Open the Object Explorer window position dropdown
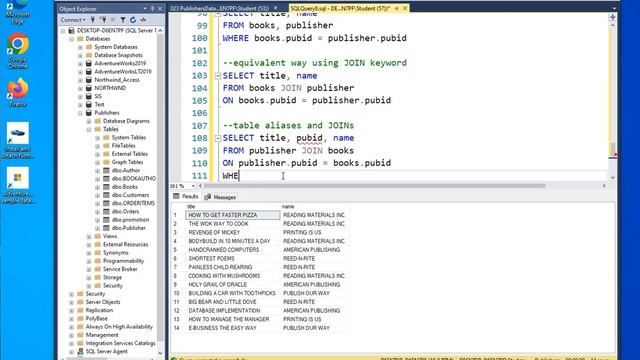The height and width of the screenshot is (360, 640). click(145, 9)
